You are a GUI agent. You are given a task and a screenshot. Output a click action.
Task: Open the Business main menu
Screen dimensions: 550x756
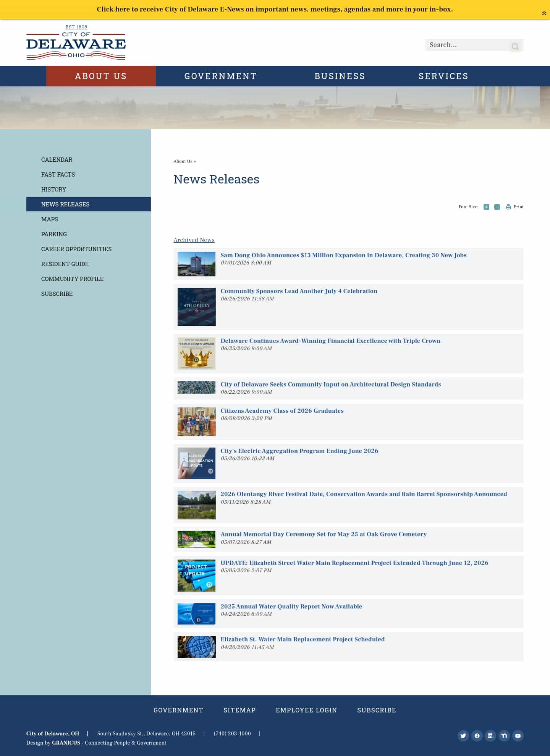pos(340,76)
